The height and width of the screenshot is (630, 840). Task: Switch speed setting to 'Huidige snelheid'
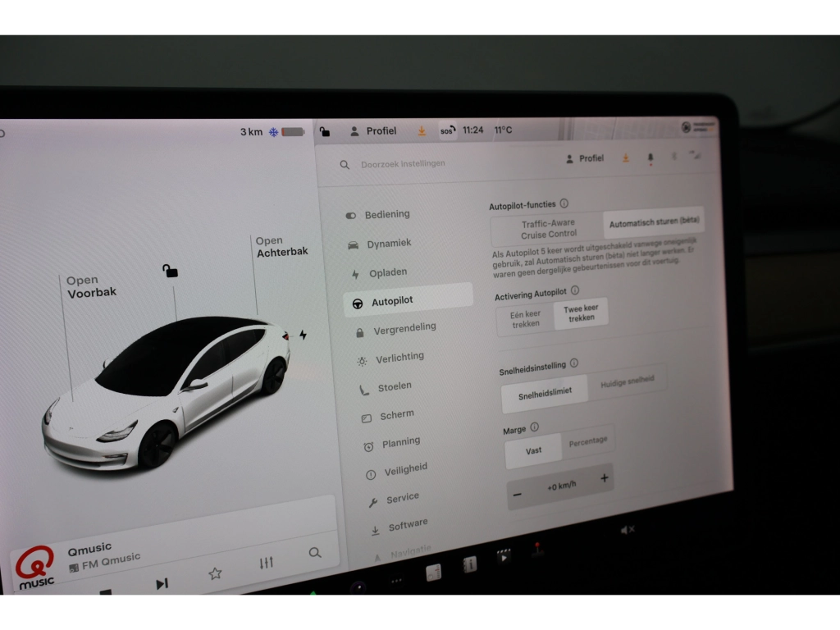(x=628, y=381)
